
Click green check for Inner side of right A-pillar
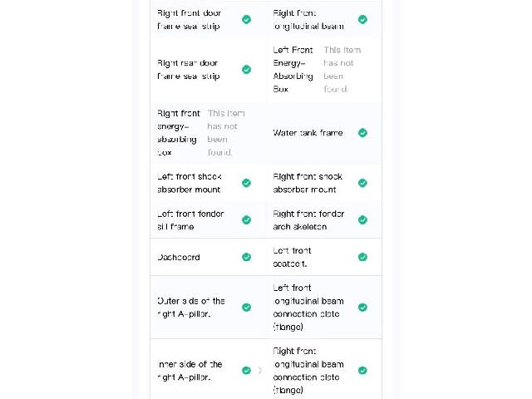coord(247,371)
